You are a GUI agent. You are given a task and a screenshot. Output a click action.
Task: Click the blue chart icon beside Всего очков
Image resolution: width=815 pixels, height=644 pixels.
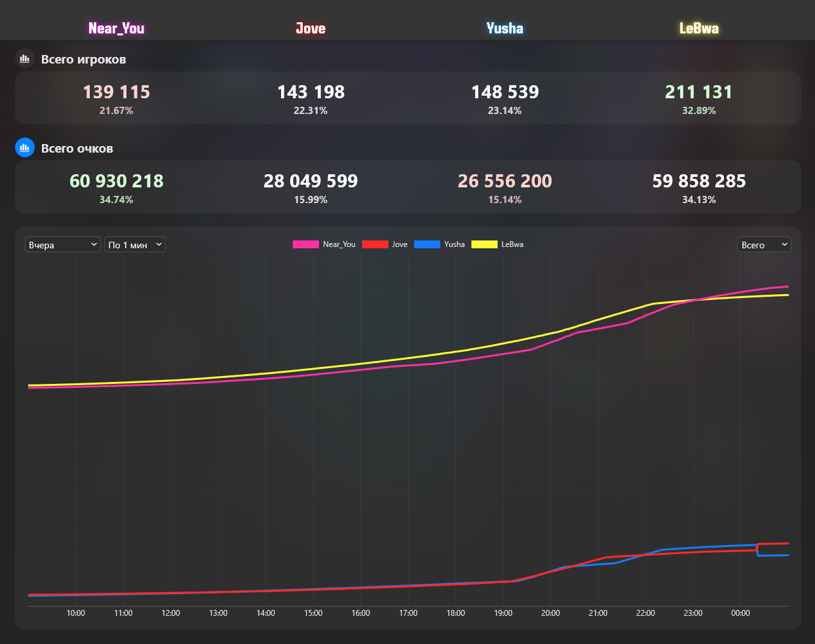pos(25,148)
